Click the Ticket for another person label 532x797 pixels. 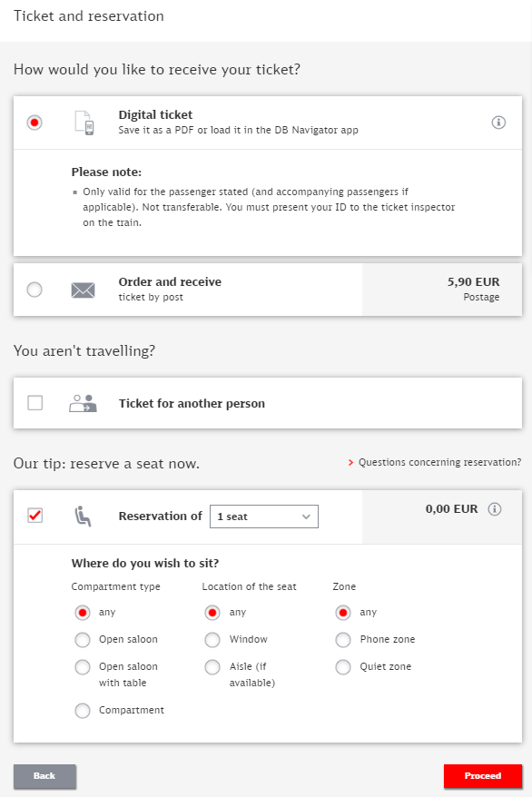pyautogui.click(x=192, y=404)
